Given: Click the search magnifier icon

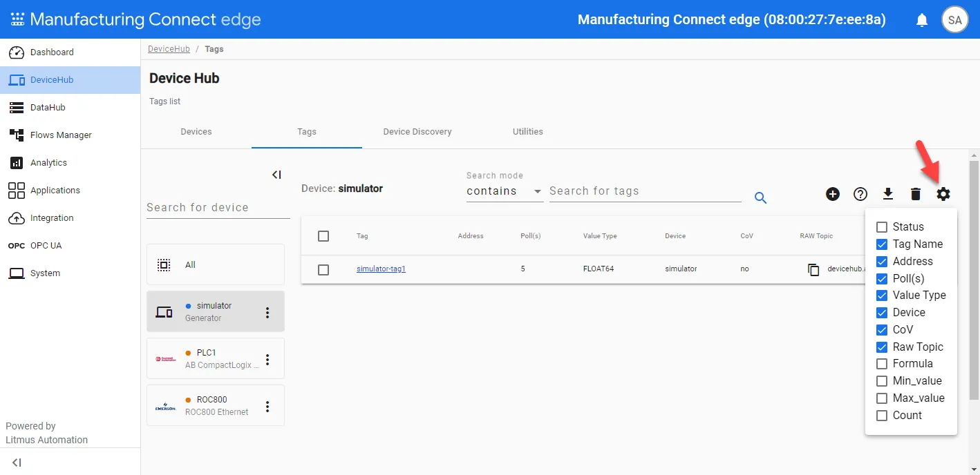Looking at the screenshot, I should click(761, 198).
